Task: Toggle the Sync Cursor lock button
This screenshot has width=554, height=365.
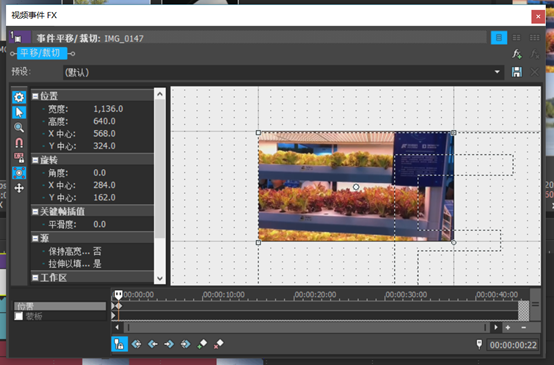Action: click(x=119, y=344)
